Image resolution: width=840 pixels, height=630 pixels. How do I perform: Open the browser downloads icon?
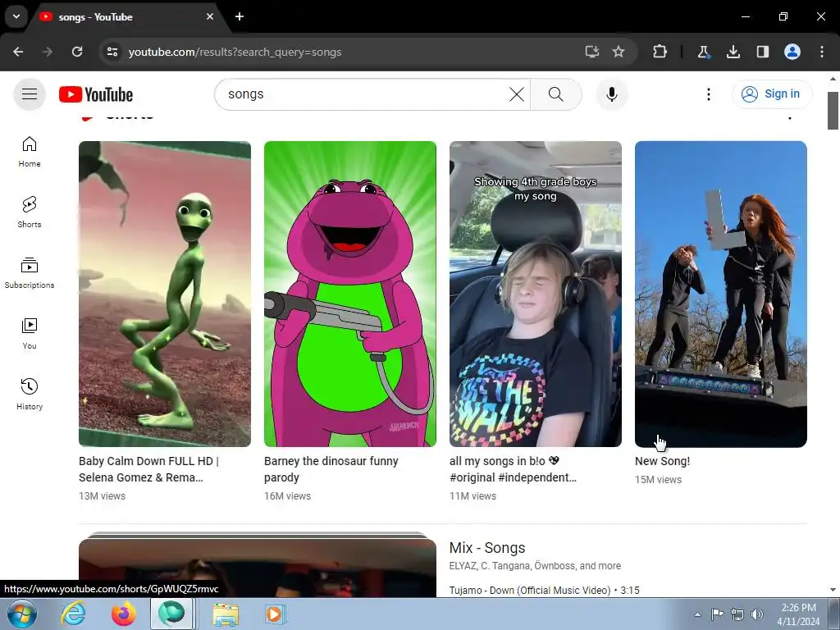click(733, 52)
